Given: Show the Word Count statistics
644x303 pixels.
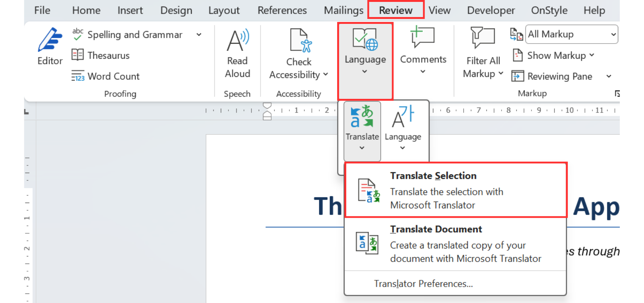Looking at the screenshot, I should 105,76.
